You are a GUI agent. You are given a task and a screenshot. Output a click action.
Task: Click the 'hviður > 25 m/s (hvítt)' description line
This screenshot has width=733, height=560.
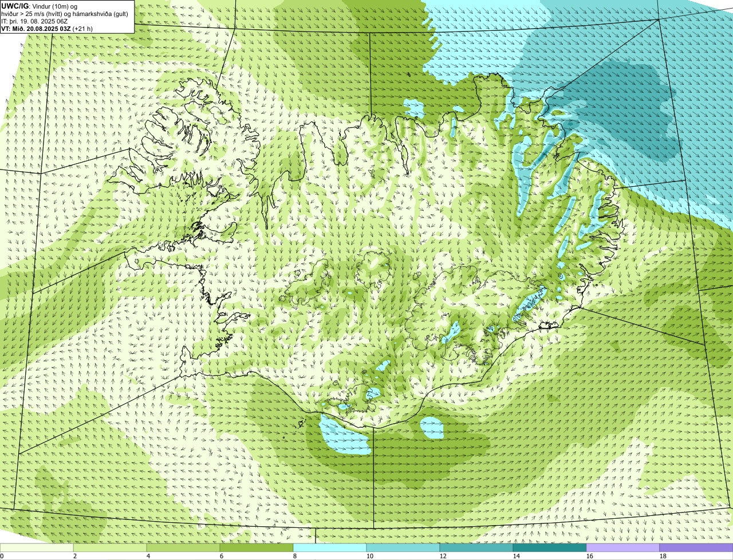click(66, 13)
